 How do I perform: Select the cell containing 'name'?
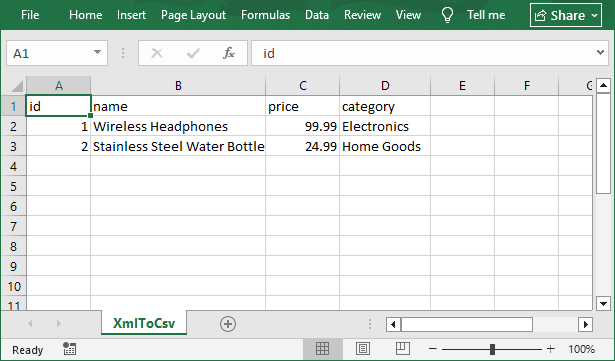pyautogui.click(x=178, y=106)
